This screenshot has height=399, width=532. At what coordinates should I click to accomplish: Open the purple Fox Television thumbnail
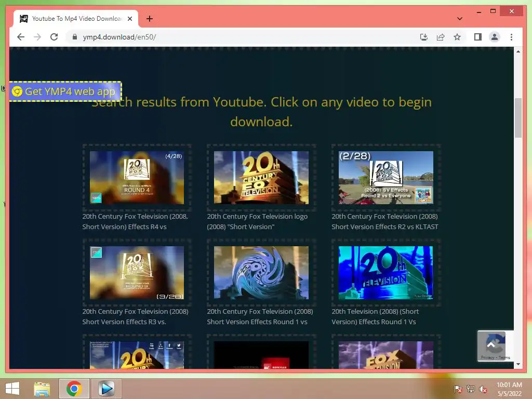point(386,355)
